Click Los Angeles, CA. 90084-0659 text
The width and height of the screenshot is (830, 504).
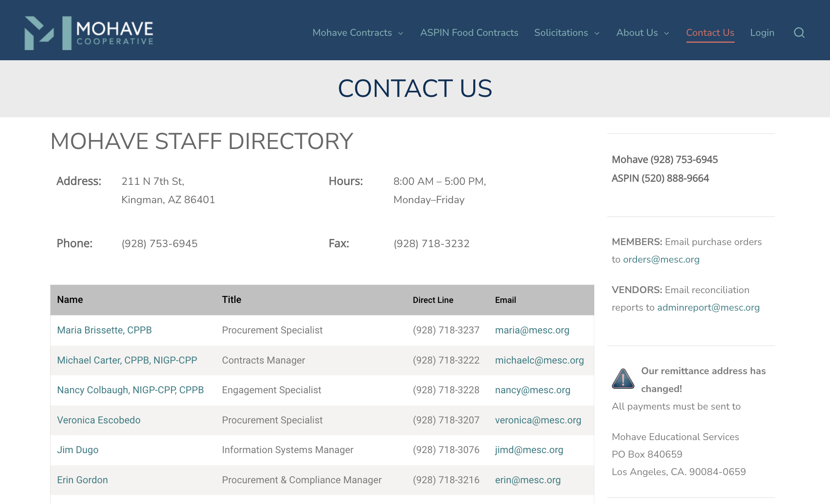click(678, 472)
